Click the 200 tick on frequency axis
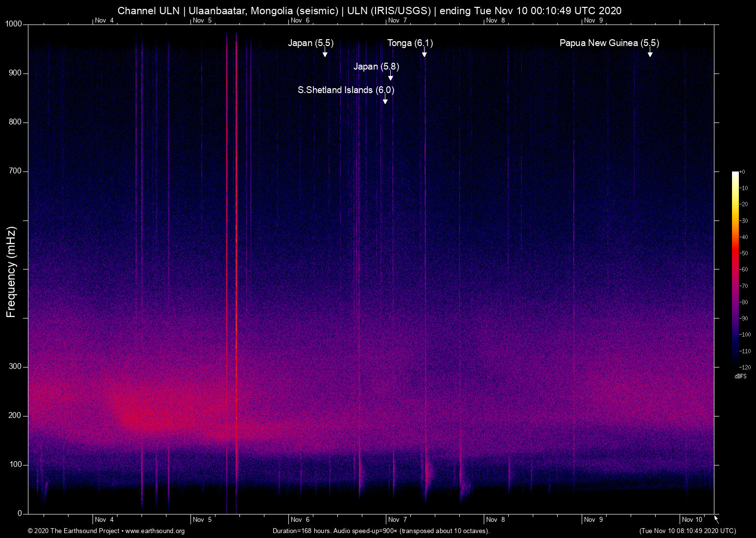The height and width of the screenshot is (538, 756). (x=15, y=416)
